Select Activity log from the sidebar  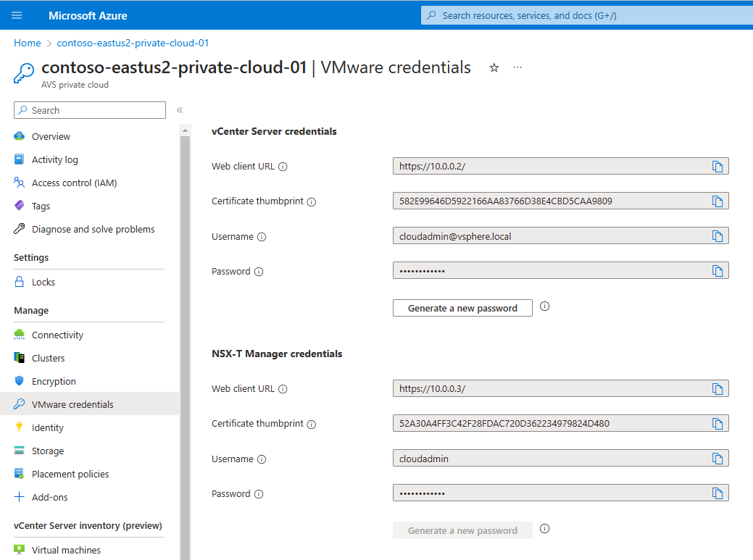(x=54, y=159)
